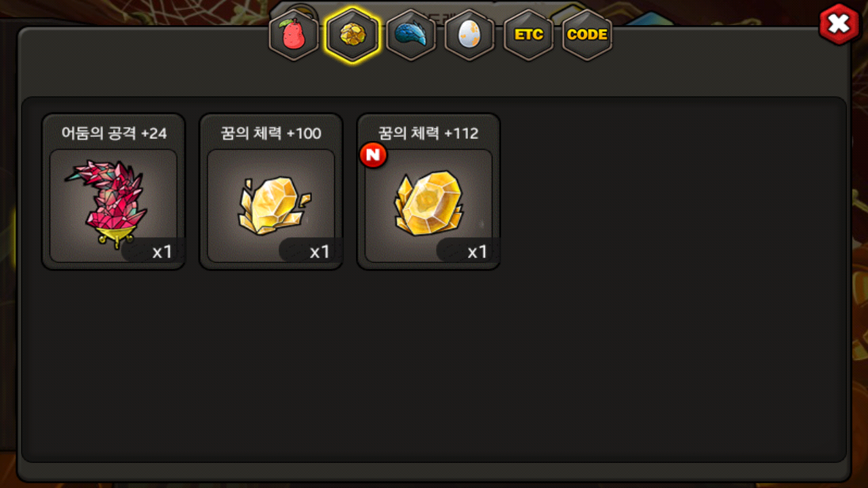Click x1 count on red crystal card
This screenshot has width=868, height=488.
click(x=162, y=252)
